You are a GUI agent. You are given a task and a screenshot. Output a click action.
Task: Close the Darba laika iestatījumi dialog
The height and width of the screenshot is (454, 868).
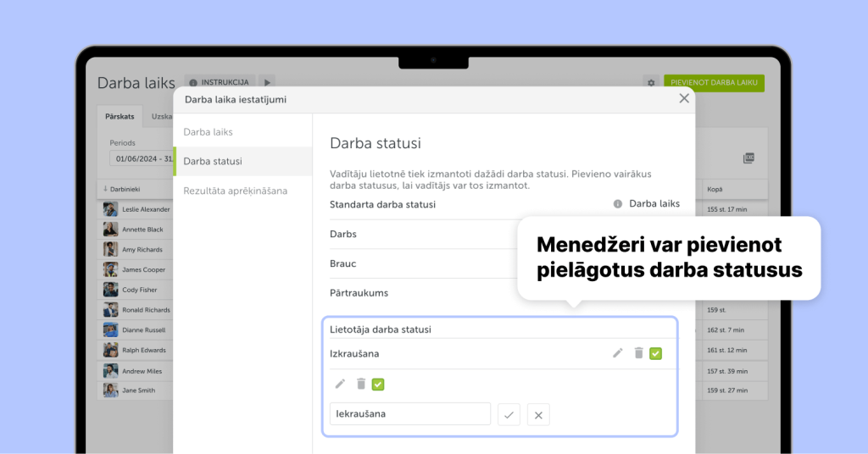tap(684, 98)
